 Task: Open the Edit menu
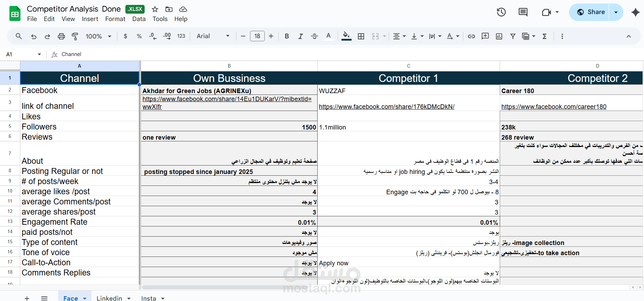tap(49, 19)
